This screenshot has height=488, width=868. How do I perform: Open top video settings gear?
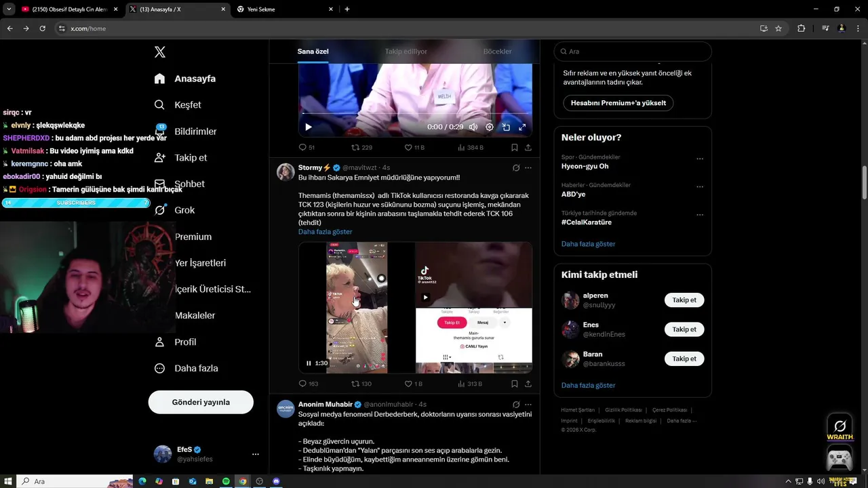click(490, 127)
